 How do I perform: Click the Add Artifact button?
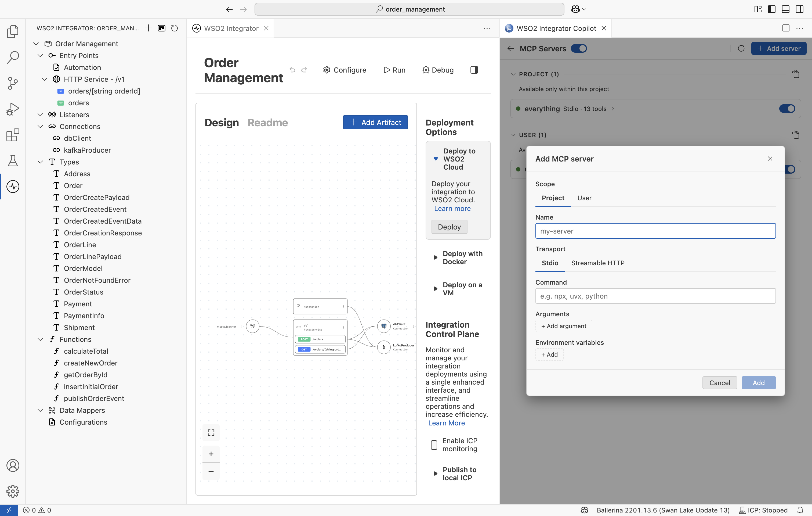[x=375, y=122]
